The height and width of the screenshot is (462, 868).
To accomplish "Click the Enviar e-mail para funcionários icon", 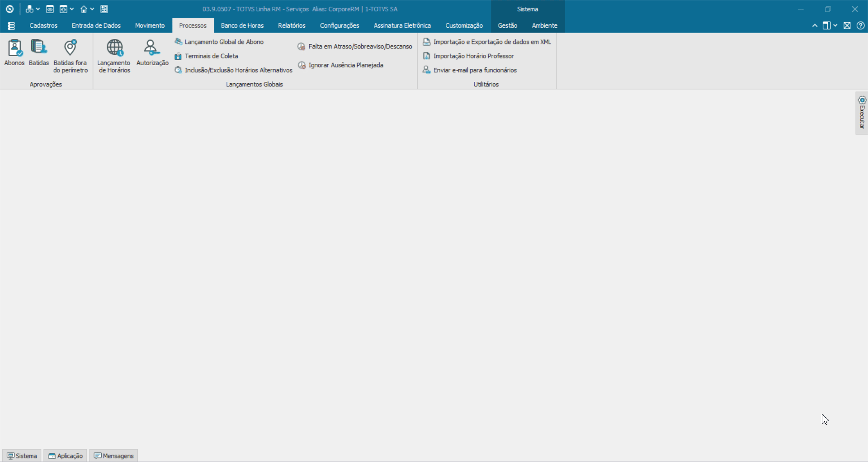I will [426, 70].
